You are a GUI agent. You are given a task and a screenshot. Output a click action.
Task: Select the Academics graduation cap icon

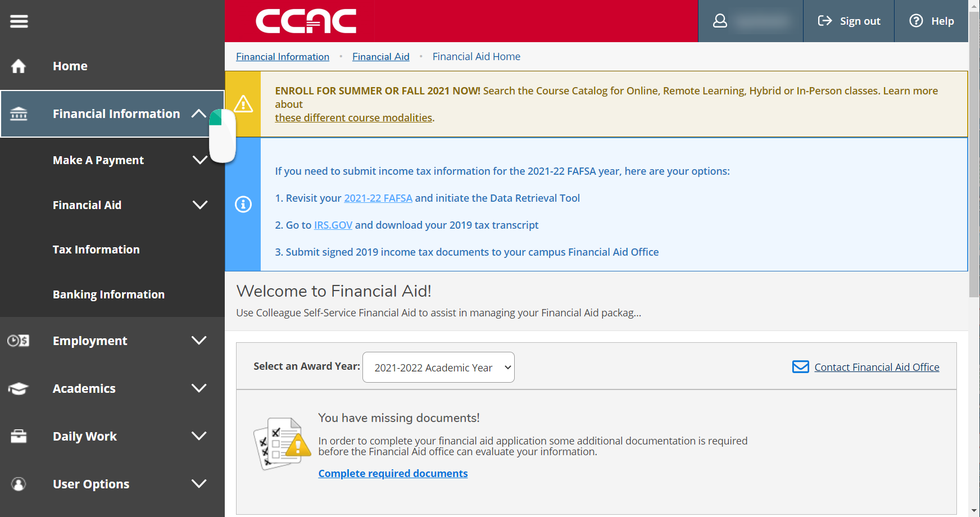click(x=19, y=388)
